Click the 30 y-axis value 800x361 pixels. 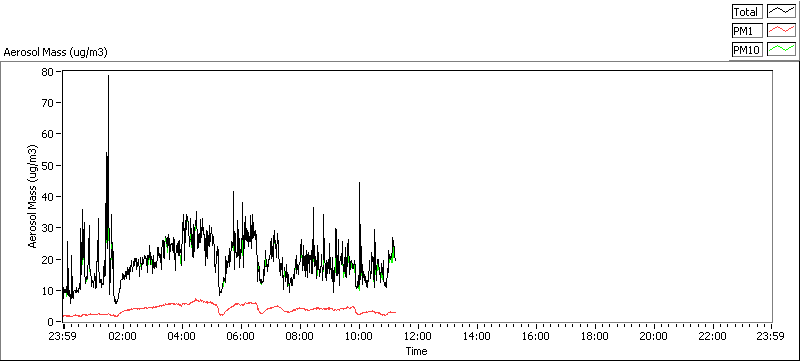click(48, 227)
